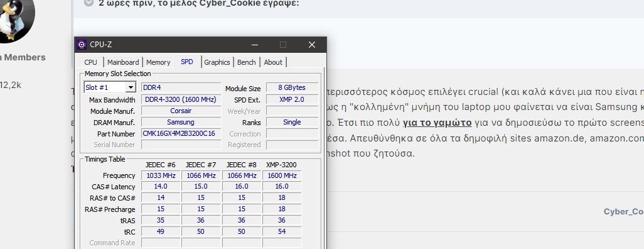Click the Cyber_Cookie quote header text
This screenshot has width=644, height=249.
199,3
